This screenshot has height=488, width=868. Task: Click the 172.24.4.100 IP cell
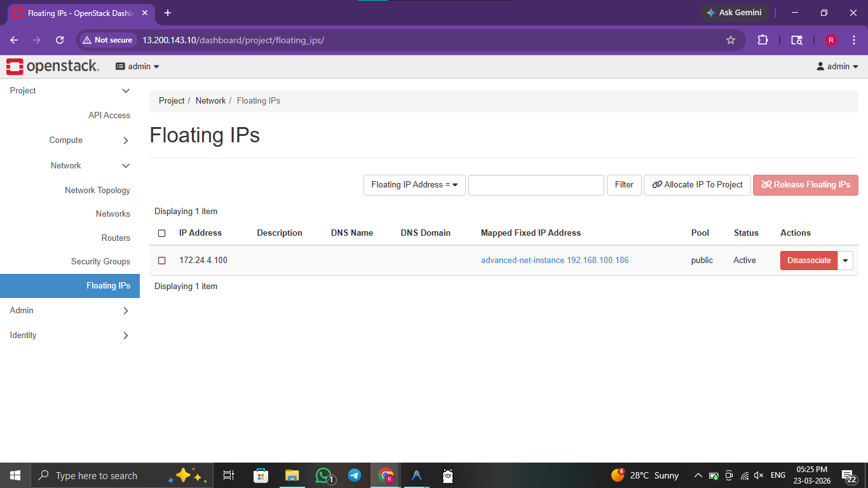coord(203,260)
